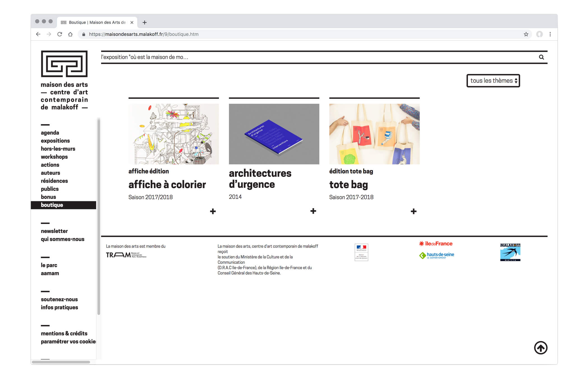Click the maison des arts maze logo

[64, 64]
